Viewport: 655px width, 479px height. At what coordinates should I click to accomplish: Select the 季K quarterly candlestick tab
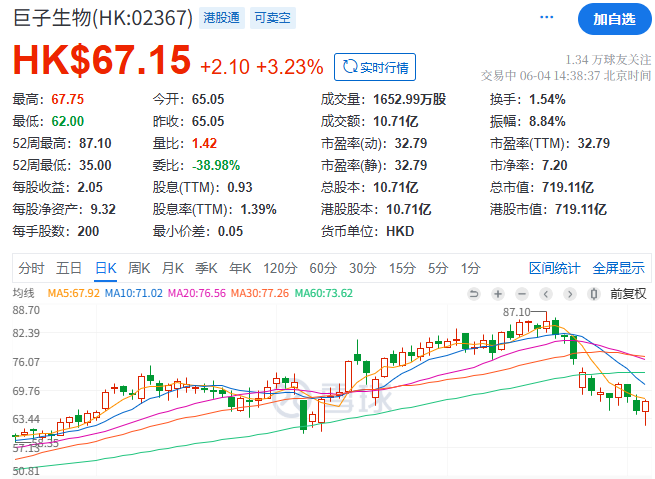tap(206, 268)
